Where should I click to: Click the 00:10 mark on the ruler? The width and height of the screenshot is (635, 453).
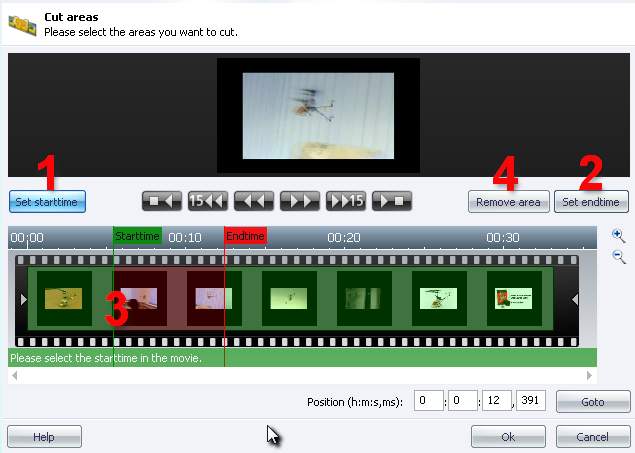coord(185,237)
